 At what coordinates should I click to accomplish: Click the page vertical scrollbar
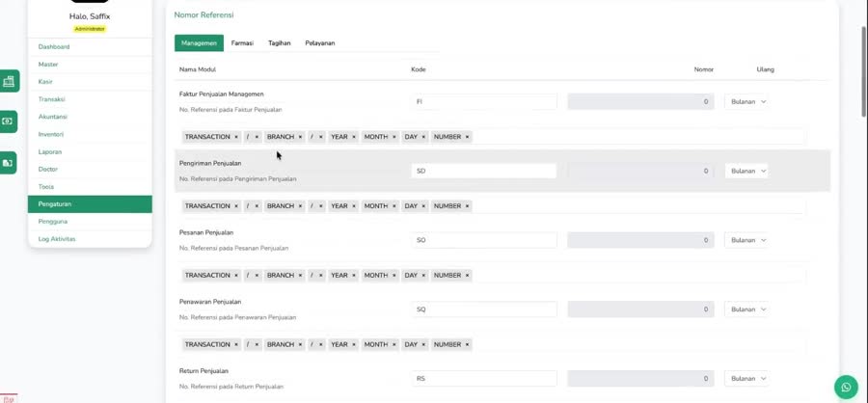pyautogui.click(x=864, y=72)
